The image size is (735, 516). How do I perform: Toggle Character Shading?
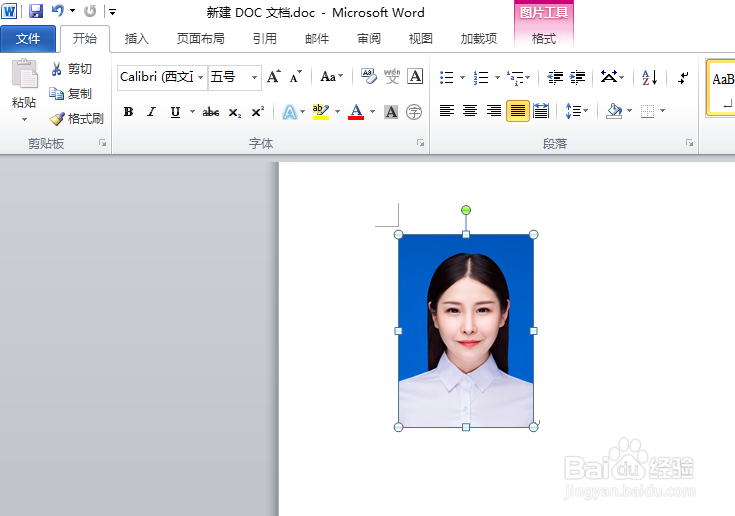point(391,112)
